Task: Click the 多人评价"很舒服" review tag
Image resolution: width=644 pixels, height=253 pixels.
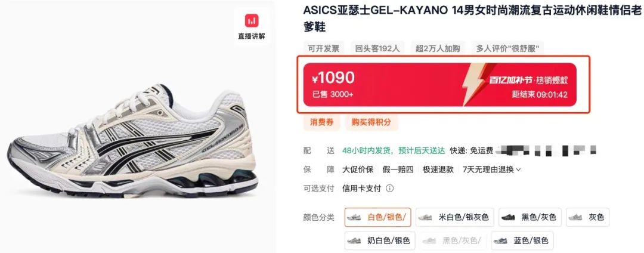Action: click(507, 49)
